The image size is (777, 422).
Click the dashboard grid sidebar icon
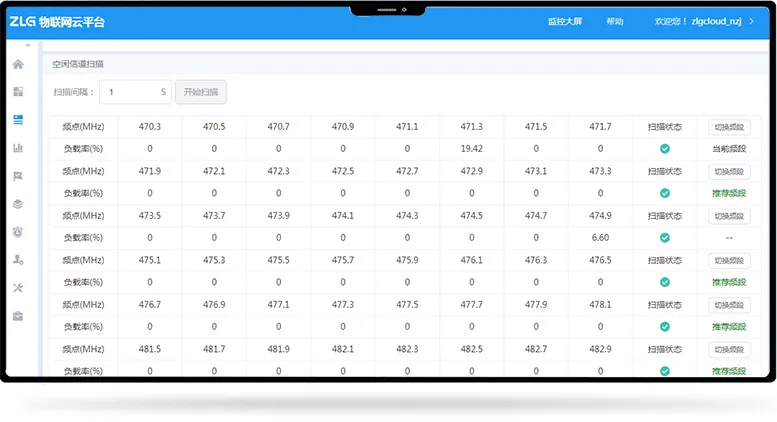tap(18, 92)
